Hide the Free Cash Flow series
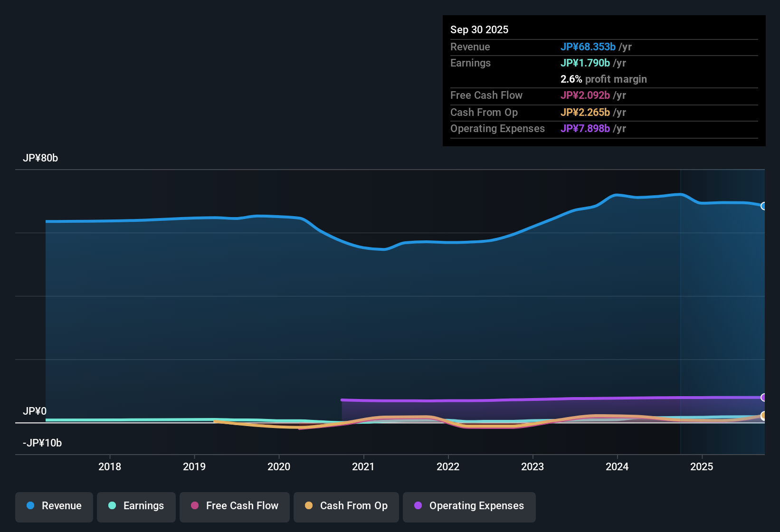The image size is (780, 532). click(x=234, y=506)
